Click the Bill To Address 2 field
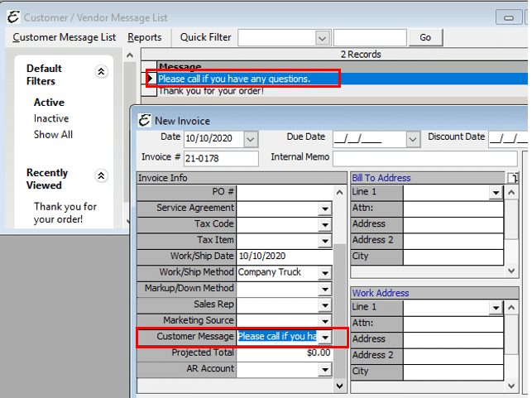This screenshot has width=532, height=398. point(453,241)
